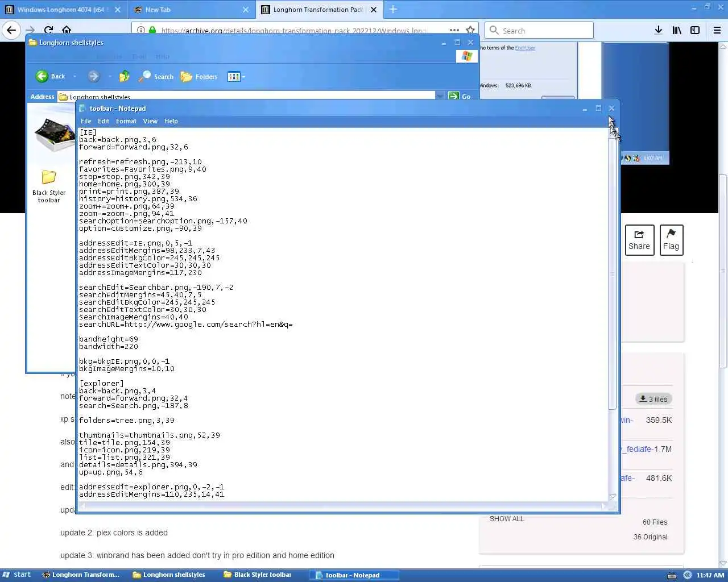728x582 pixels.
Task: Click the keyboard icon in system tray
Action: (671, 575)
